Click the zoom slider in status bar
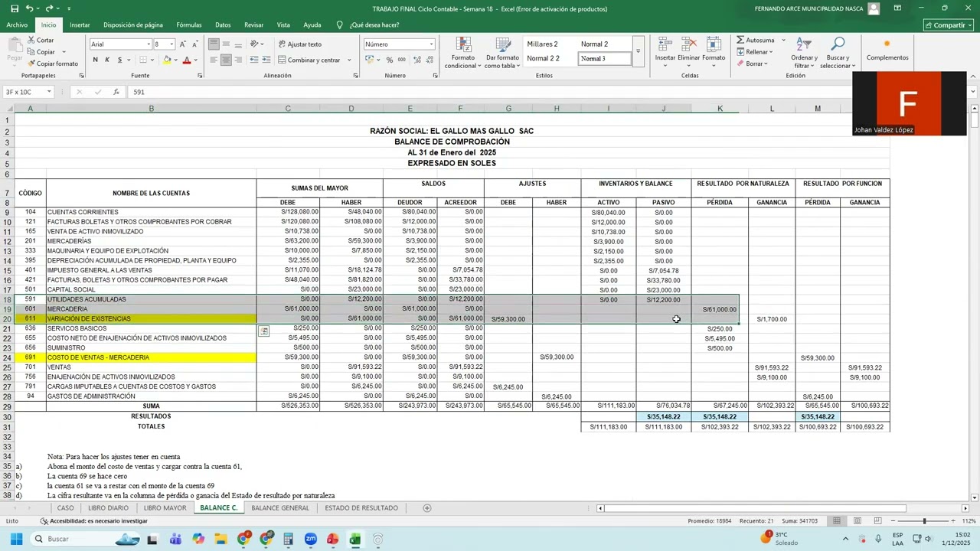The height and width of the screenshot is (551, 980). [x=923, y=521]
